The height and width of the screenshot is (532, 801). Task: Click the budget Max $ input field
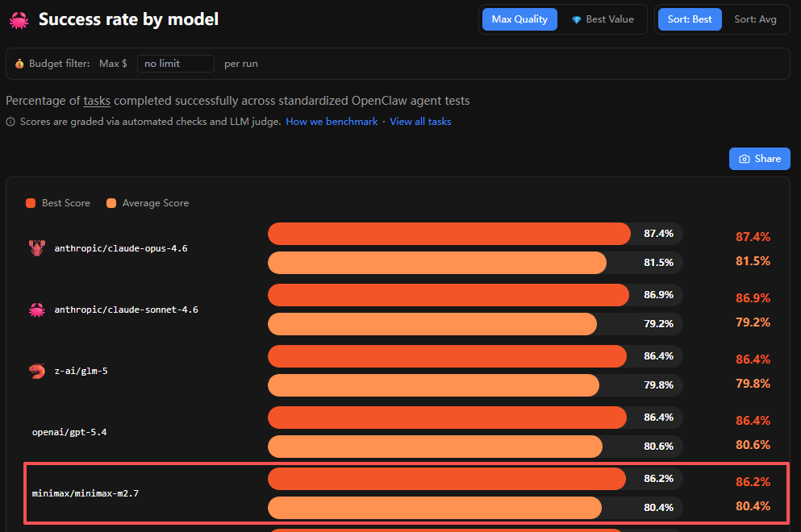coord(176,64)
